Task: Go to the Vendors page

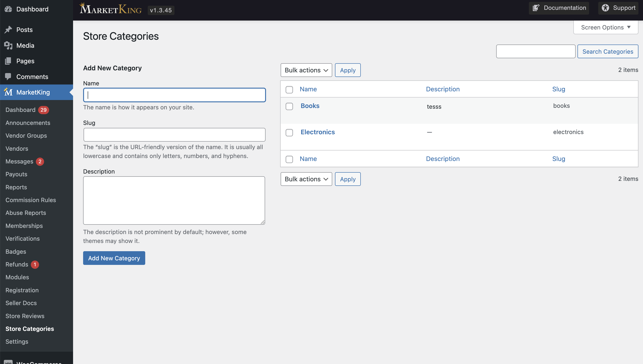Action: (17, 148)
